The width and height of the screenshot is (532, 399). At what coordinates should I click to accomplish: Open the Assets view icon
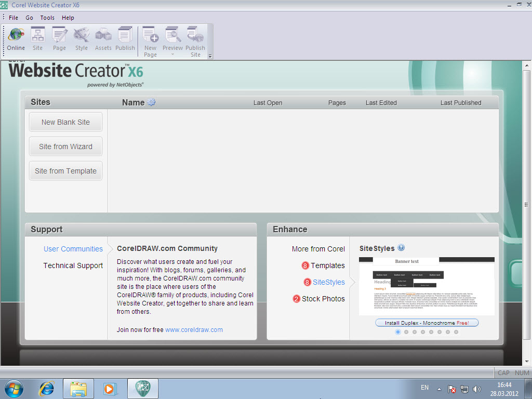click(103, 39)
